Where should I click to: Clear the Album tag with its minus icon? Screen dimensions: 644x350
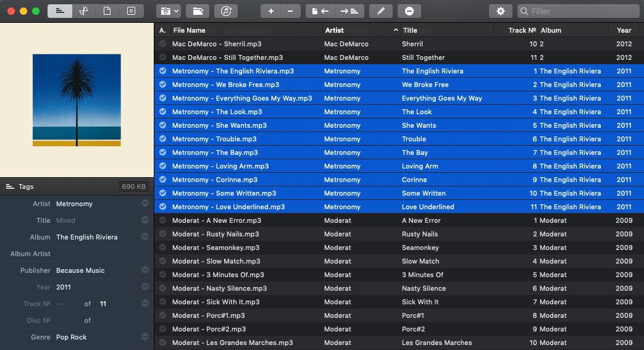point(145,236)
